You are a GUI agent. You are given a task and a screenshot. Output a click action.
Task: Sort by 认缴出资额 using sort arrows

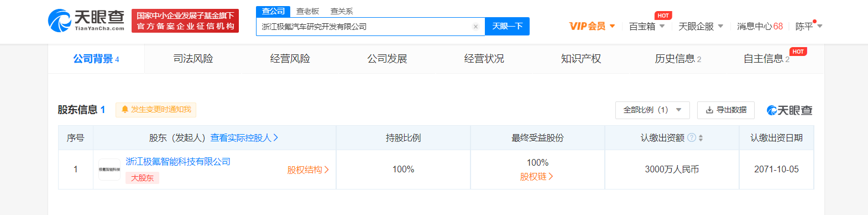[x=700, y=138]
